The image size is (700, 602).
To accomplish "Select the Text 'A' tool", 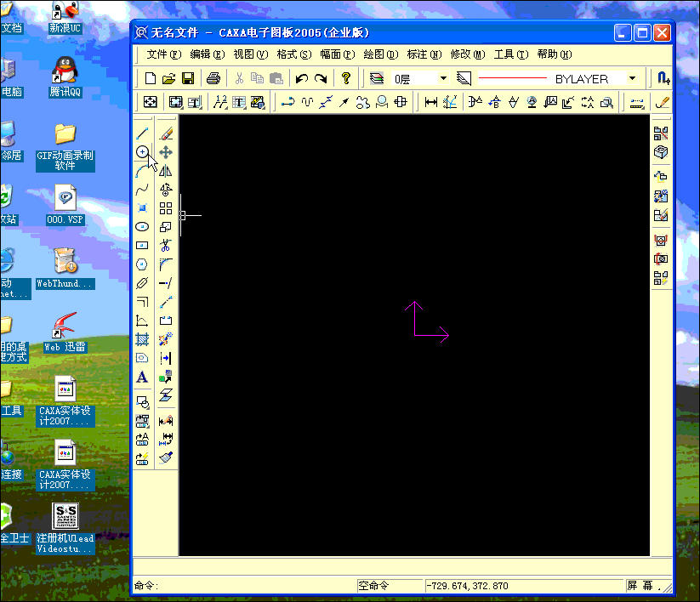I will pos(142,377).
